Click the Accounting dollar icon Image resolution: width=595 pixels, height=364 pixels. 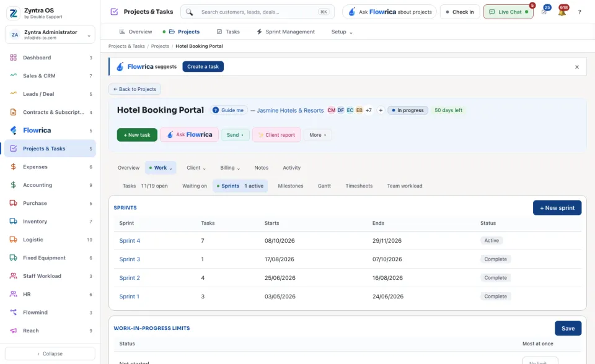pyautogui.click(x=13, y=185)
